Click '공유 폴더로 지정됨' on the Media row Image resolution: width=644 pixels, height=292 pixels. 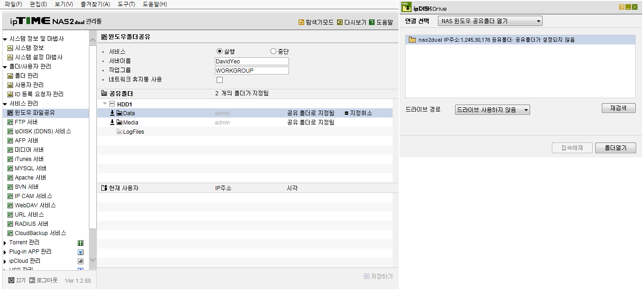click(x=311, y=123)
